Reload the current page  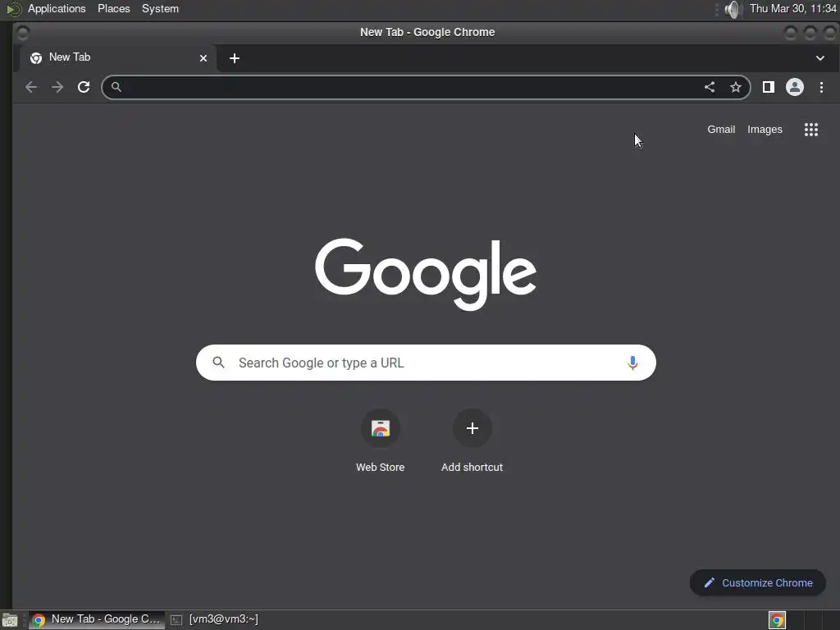[x=84, y=87]
